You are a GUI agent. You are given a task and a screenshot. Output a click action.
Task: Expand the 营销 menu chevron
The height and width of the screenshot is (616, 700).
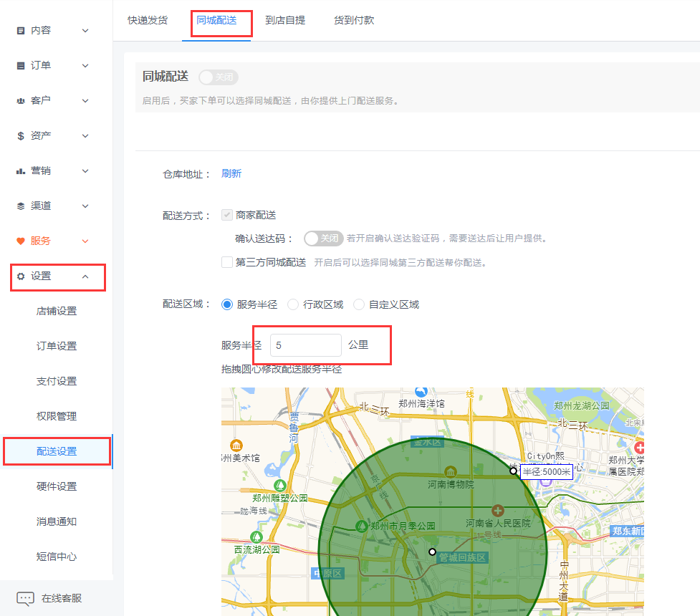[85, 171]
